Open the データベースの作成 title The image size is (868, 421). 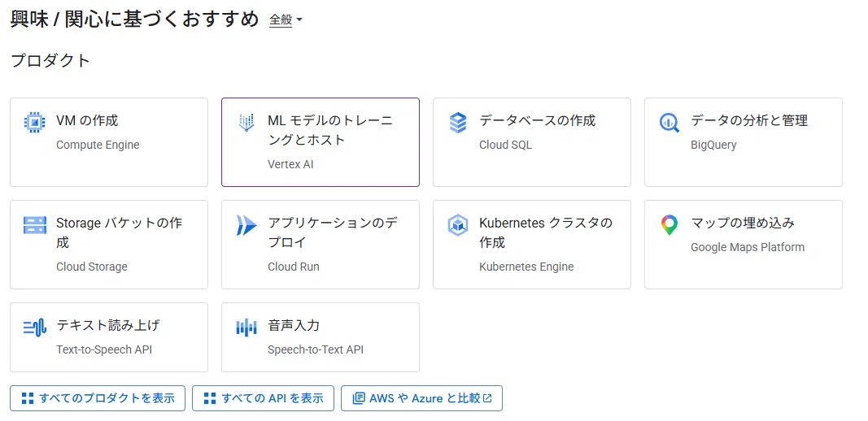point(538,120)
